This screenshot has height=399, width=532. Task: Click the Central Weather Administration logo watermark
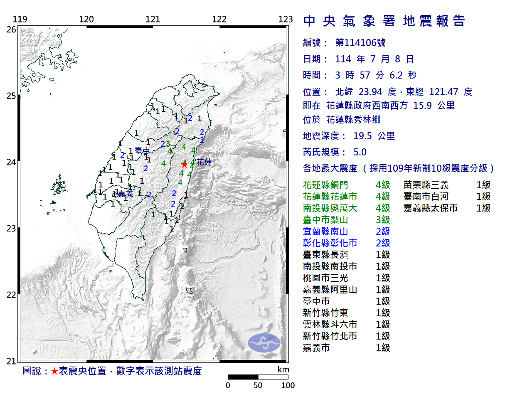(264, 343)
